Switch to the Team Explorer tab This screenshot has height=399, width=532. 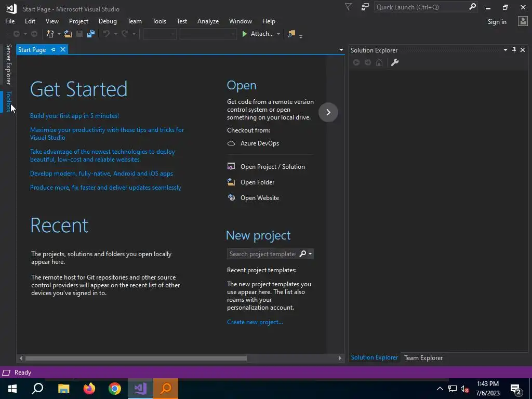pyautogui.click(x=423, y=357)
